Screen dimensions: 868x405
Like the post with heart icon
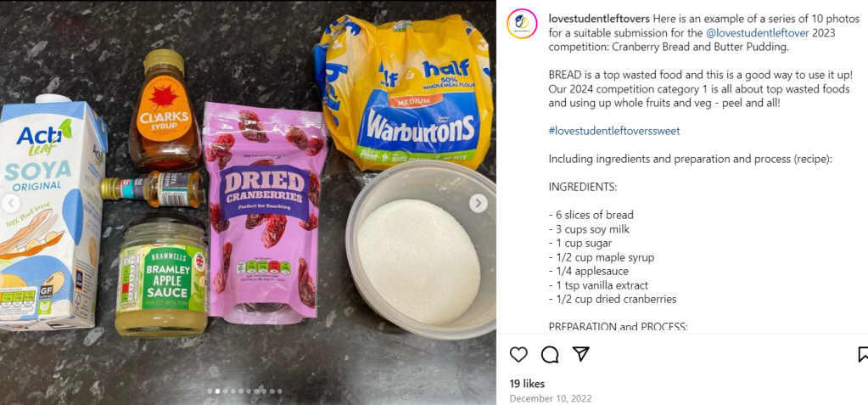click(x=518, y=355)
